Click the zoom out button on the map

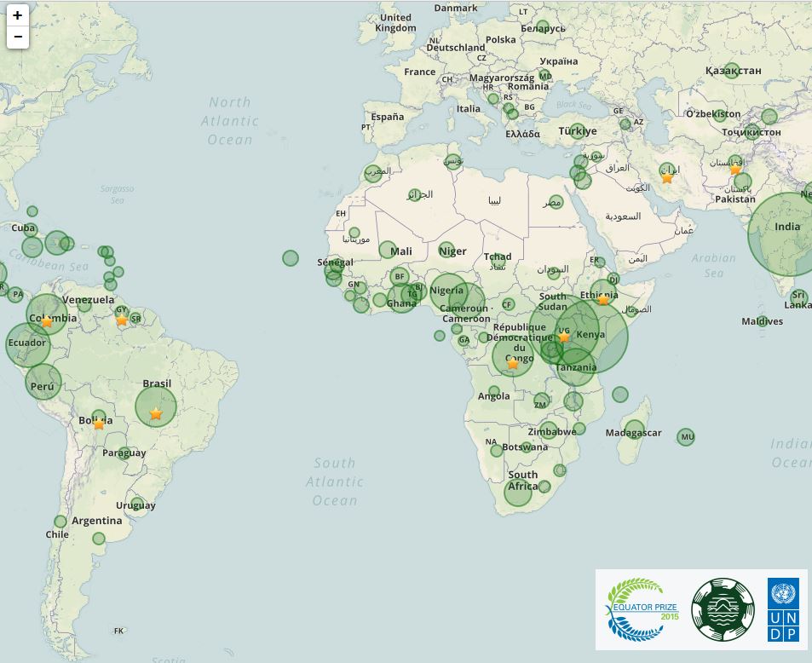[18, 37]
